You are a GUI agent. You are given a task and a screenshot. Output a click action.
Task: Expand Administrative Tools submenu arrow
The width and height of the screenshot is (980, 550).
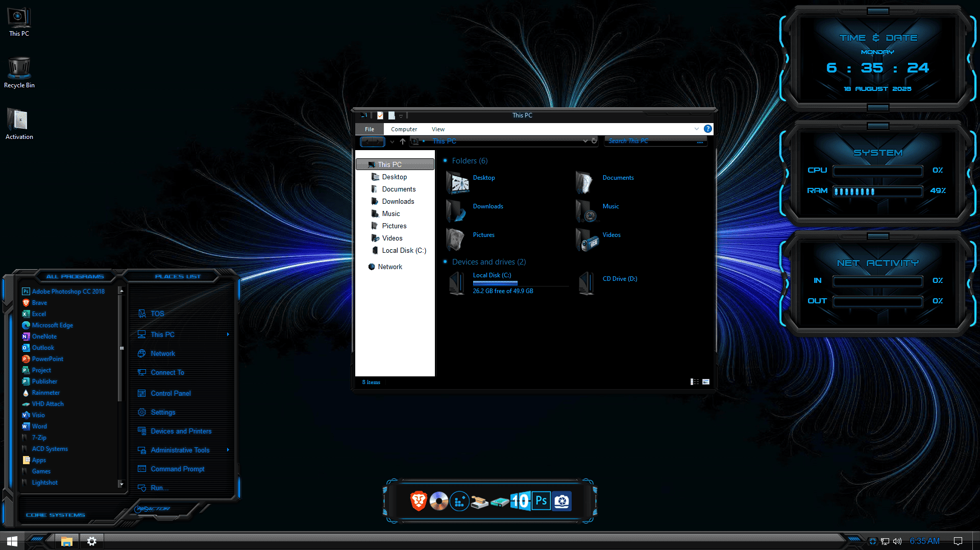[228, 450]
